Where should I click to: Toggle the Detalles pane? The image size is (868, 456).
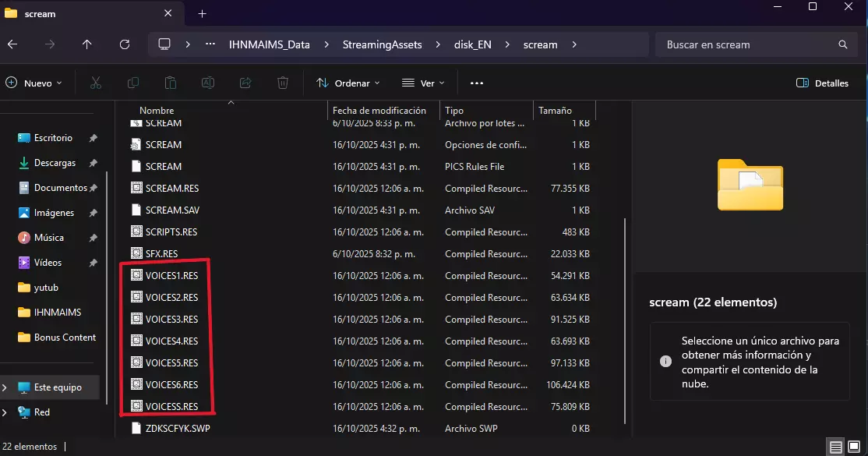822,83
